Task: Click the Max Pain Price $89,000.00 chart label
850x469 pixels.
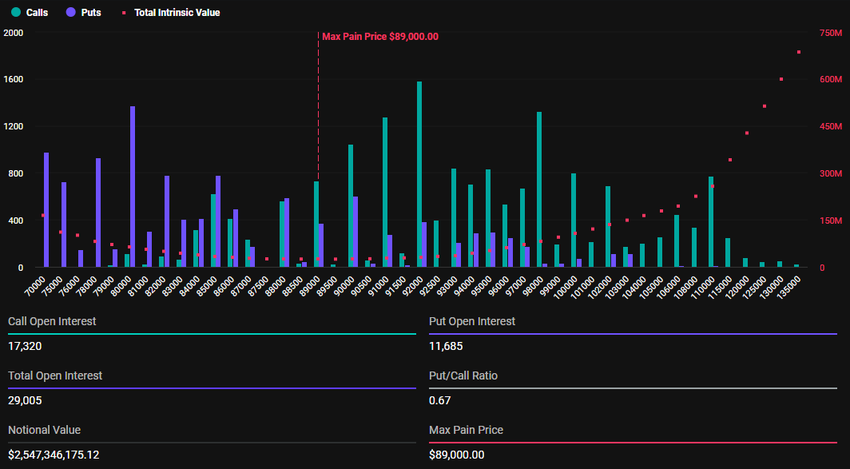Action: 380,36
